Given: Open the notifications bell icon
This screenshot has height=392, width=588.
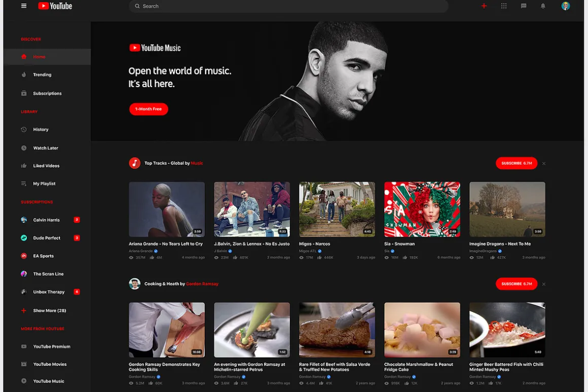Looking at the screenshot, I should 542,6.
